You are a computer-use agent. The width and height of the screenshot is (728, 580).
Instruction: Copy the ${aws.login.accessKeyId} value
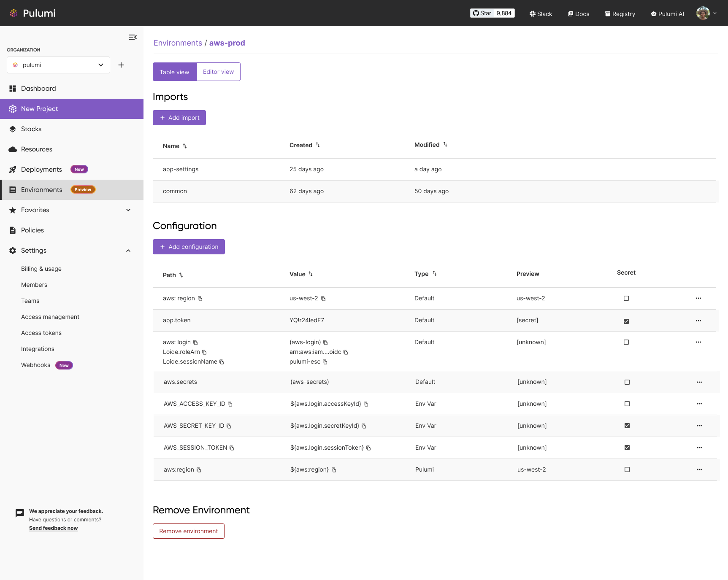point(366,404)
